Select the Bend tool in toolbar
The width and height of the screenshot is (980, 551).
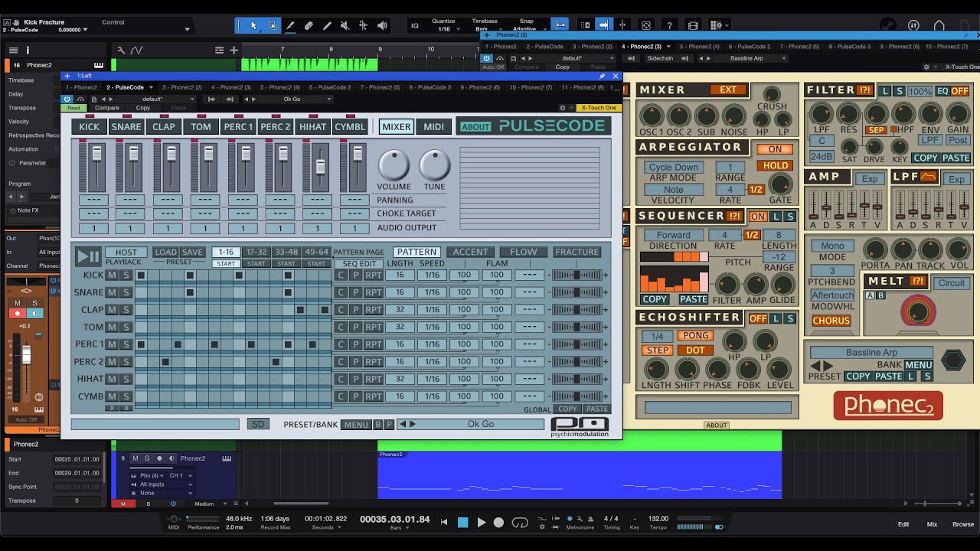[364, 25]
